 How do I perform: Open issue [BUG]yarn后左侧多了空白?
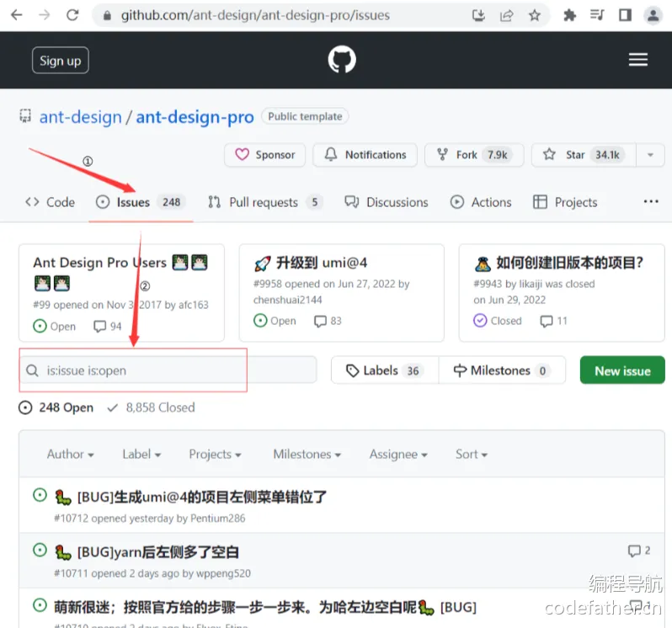pos(157,551)
